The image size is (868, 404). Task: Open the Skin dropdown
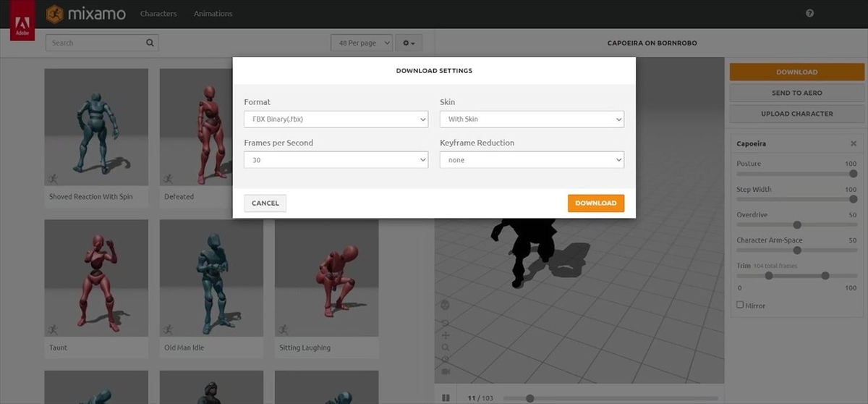coord(532,119)
